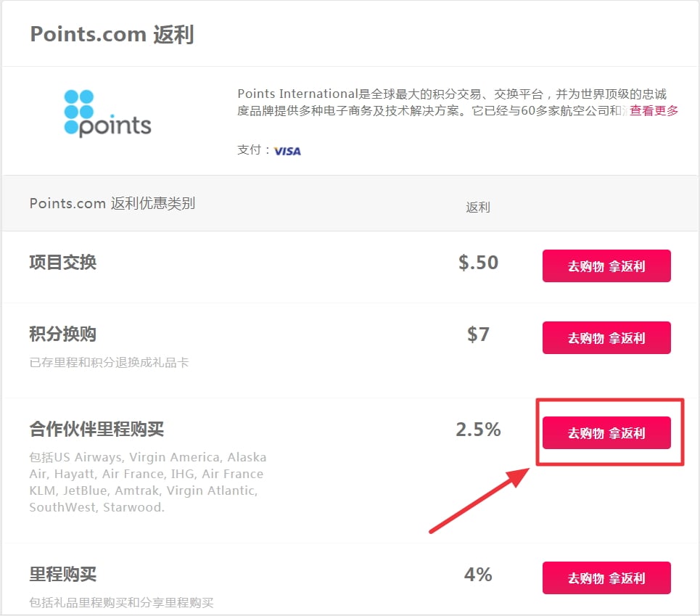Click the Points International description text

pos(452,102)
